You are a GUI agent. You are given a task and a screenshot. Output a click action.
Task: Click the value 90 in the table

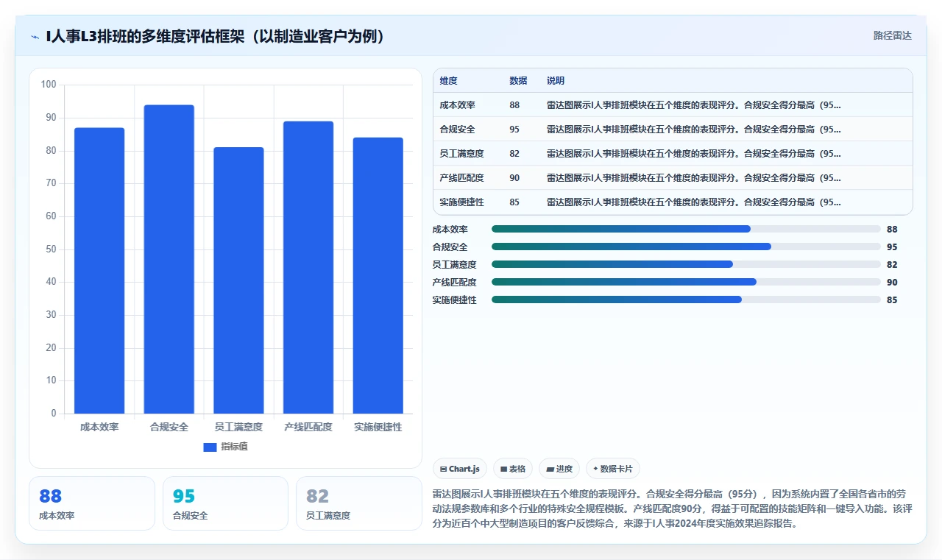pyautogui.click(x=514, y=178)
